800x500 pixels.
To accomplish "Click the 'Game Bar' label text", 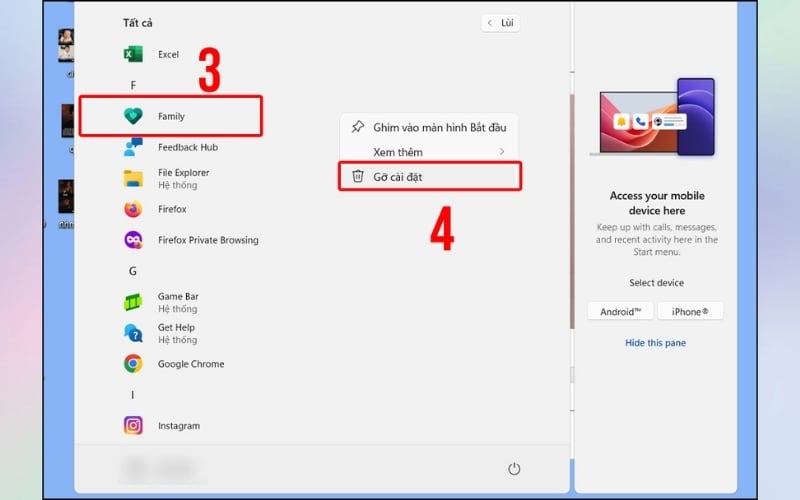I will [x=178, y=296].
